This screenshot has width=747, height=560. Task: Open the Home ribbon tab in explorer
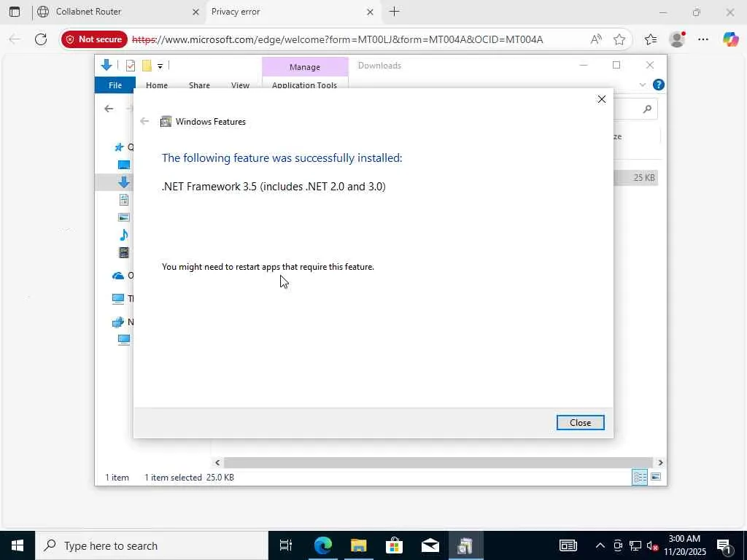157,85
